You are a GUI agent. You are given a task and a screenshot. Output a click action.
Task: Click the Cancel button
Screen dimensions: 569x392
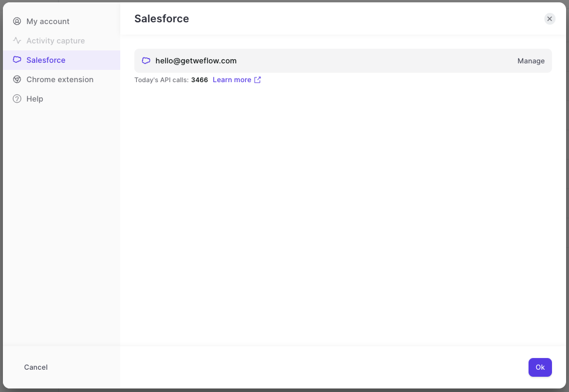pyautogui.click(x=36, y=367)
